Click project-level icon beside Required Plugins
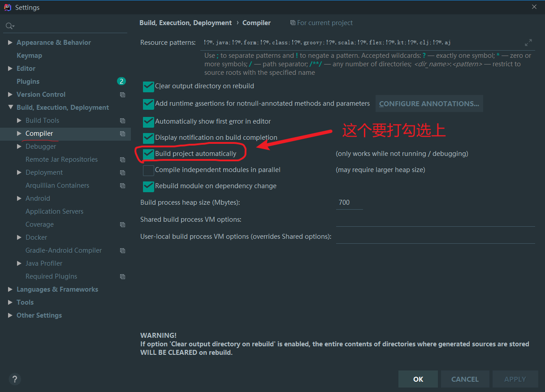The width and height of the screenshot is (545, 392). click(x=122, y=276)
